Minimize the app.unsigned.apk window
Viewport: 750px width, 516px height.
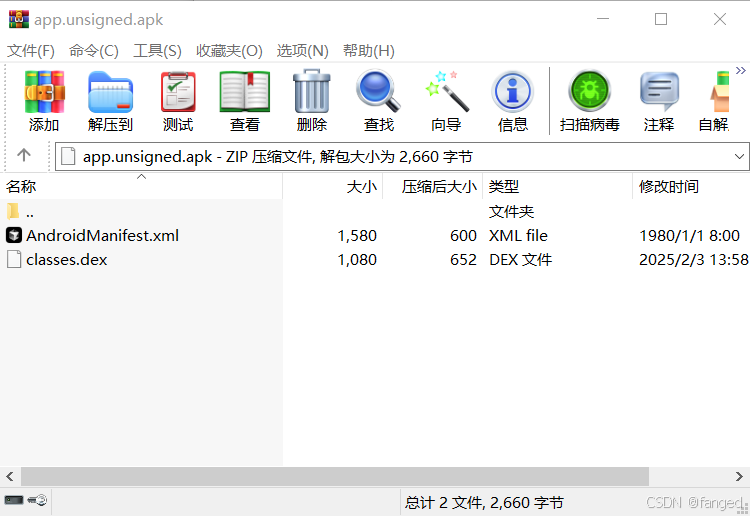603,19
